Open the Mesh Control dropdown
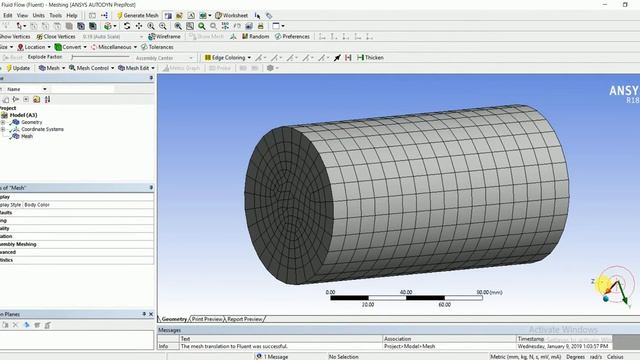Screen dimensions: 640x360 91,68
